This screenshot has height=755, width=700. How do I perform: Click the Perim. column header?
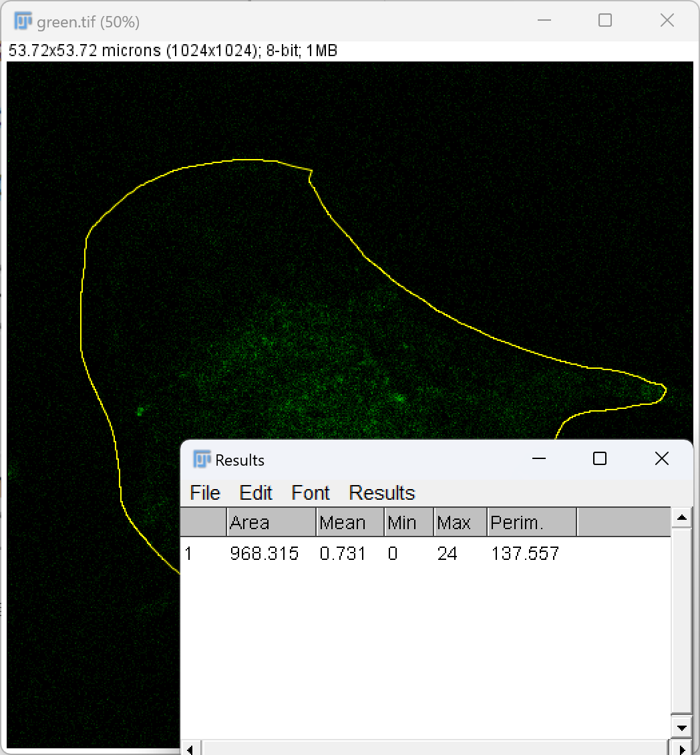point(532,522)
